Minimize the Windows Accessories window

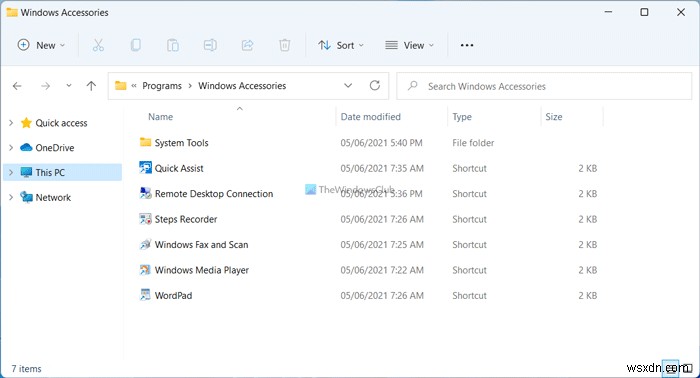(608, 12)
